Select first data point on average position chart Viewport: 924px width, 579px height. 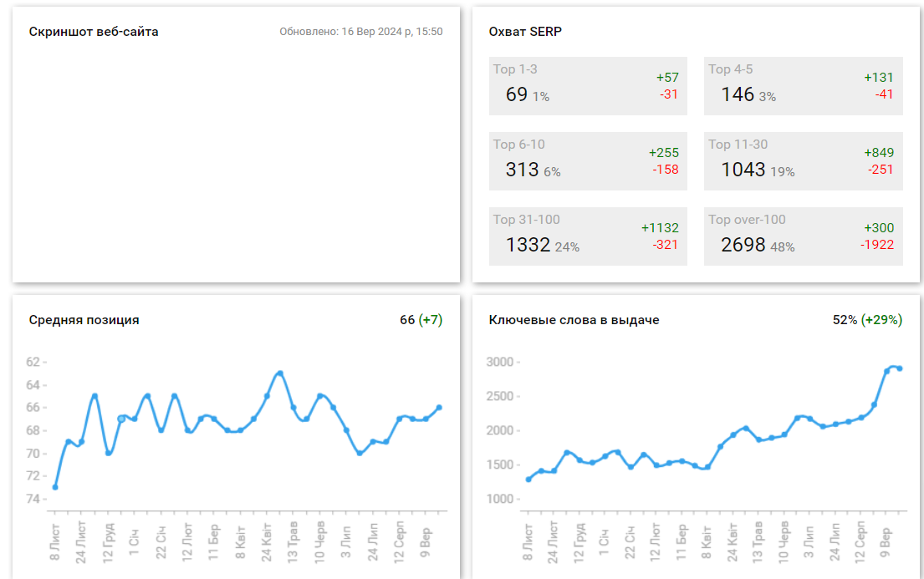pyautogui.click(x=55, y=487)
